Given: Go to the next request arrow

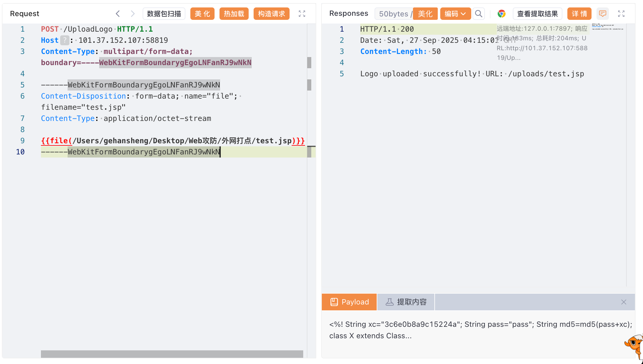Looking at the screenshot, I should coord(133,14).
